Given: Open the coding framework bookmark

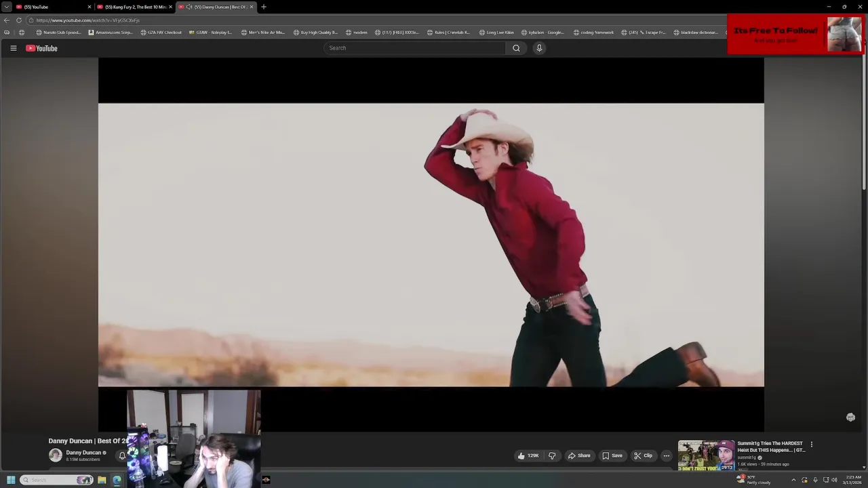Looking at the screenshot, I should tap(593, 33).
